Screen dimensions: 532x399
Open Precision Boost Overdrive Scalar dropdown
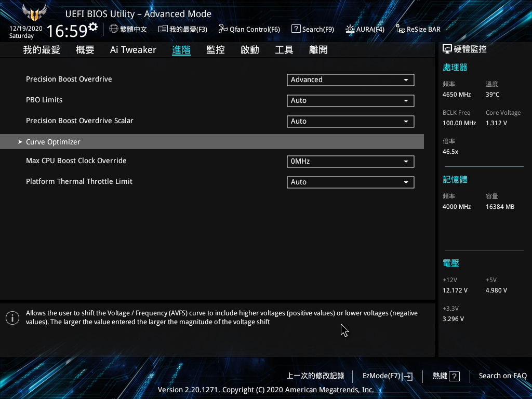(351, 122)
